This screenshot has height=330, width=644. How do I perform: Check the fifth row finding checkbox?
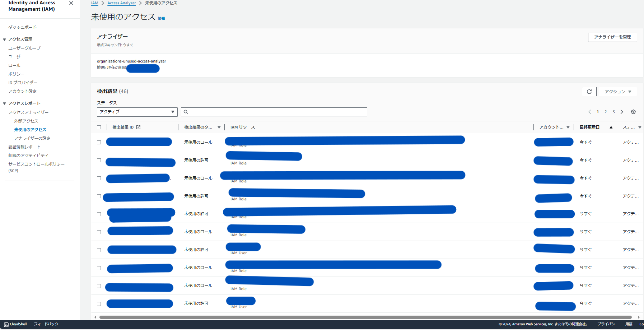[99, 214]
